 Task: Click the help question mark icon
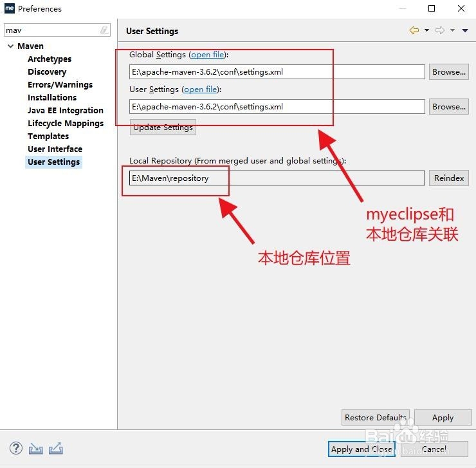point(16,448)
